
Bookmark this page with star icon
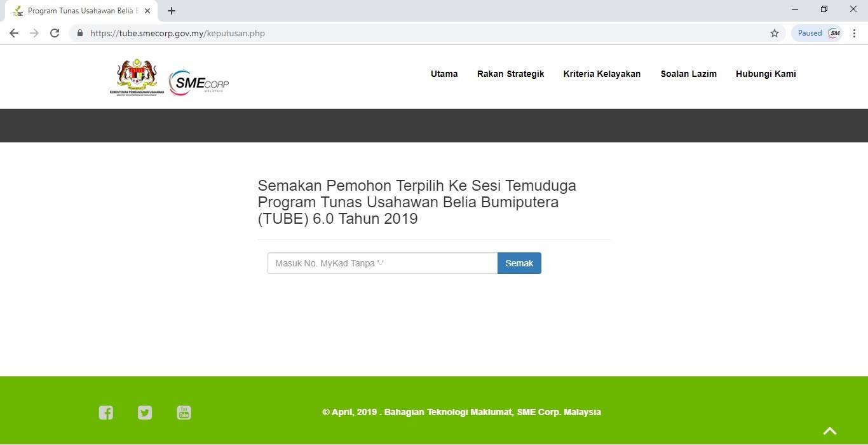[x=775, y=33]
